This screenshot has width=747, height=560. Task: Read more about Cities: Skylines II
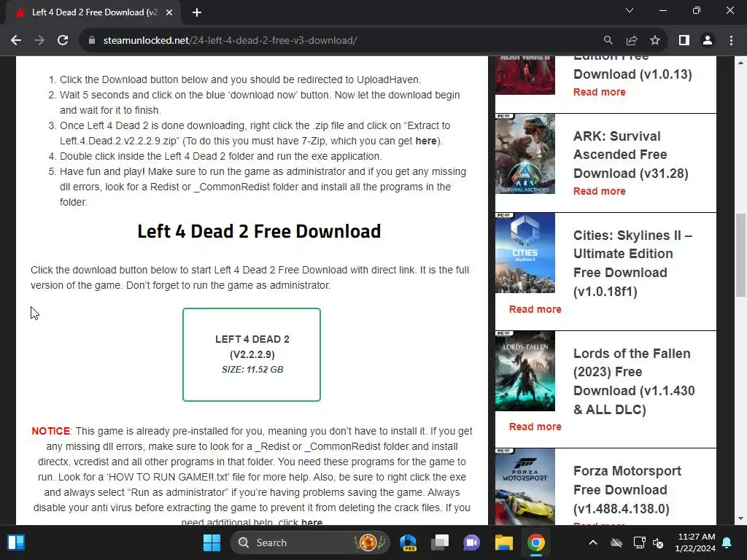tap(535, 309)
